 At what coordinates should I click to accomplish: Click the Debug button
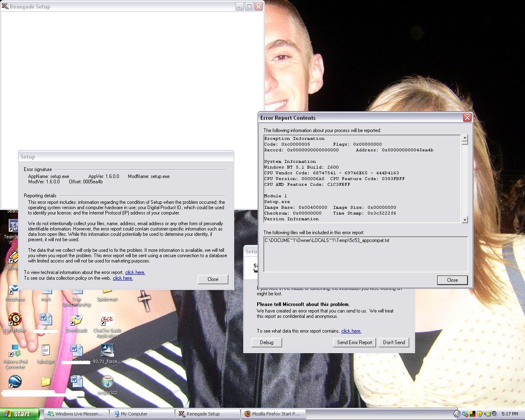pyautogui.click(x=267, y=342)
